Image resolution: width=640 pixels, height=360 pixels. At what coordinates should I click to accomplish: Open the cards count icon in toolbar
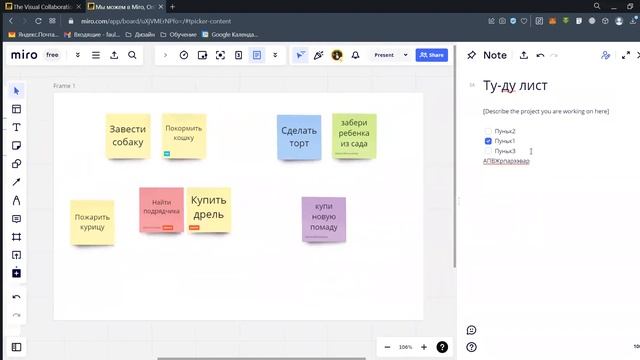[238, 55]
